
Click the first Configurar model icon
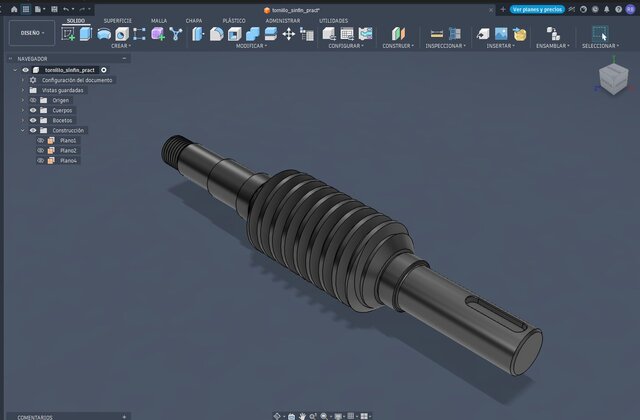(x=329, y=34)
